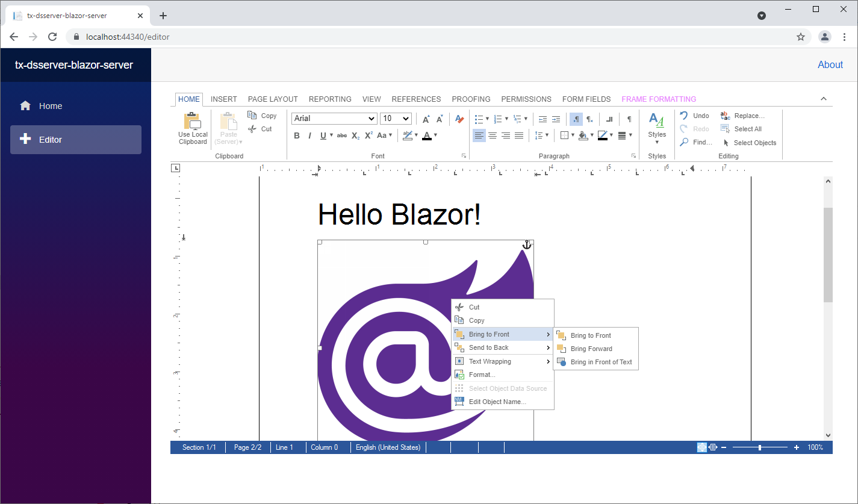Open the Editor page in sidebar

pos(76,139)
